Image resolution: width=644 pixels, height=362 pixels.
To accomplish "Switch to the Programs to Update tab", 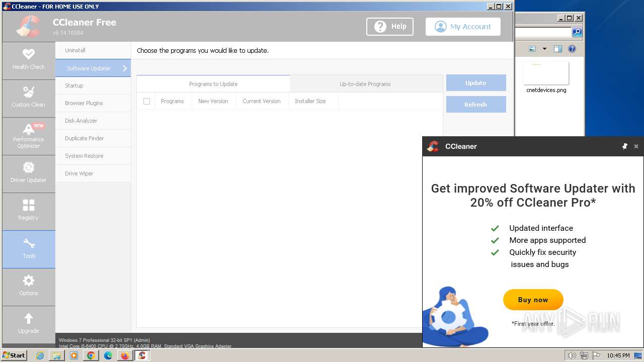I will (213, 84).
